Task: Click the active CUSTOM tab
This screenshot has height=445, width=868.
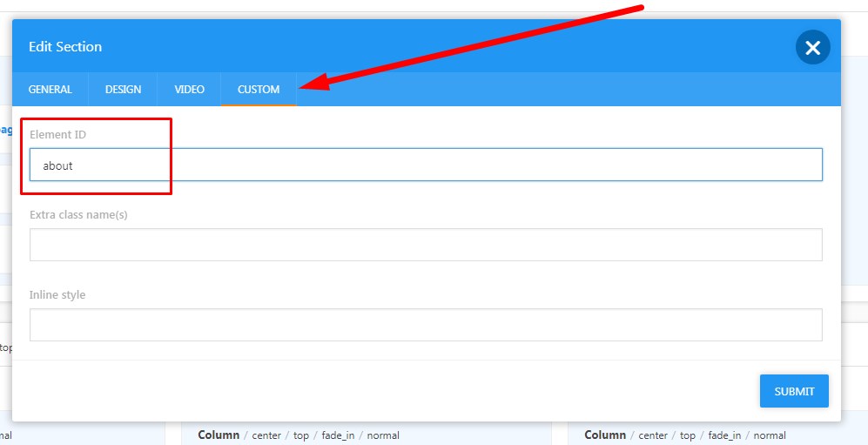Action: tap(259, 89)
